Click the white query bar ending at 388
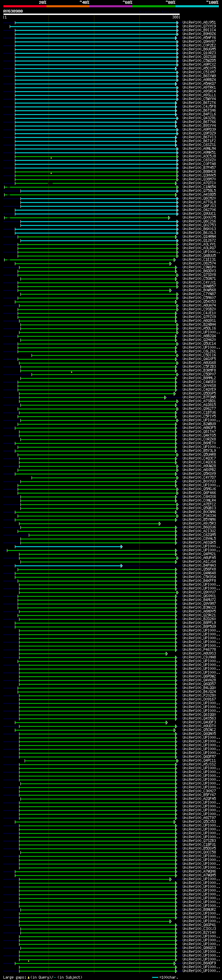The height and width of the screenshot is (980, 222). coord(92,14)
